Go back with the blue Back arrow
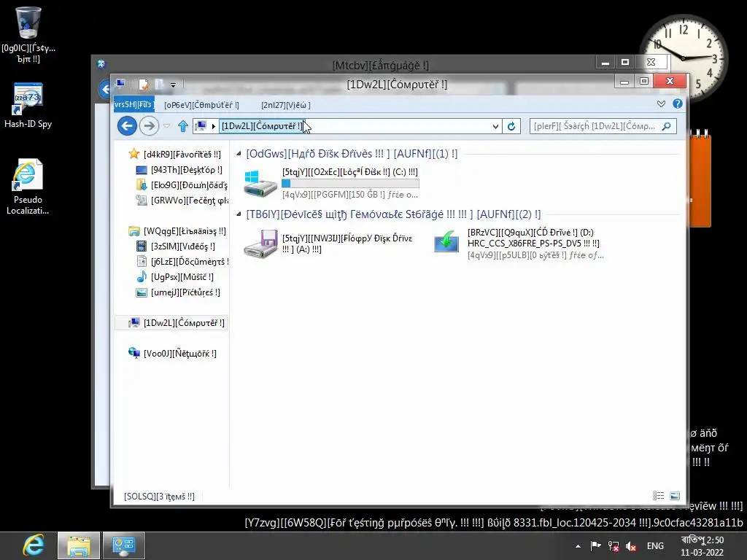 click(127, 126)
